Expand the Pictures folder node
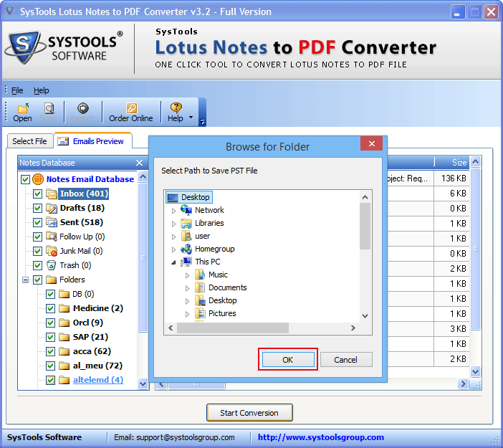The image size is (503, 448). (x=187, y=314)
